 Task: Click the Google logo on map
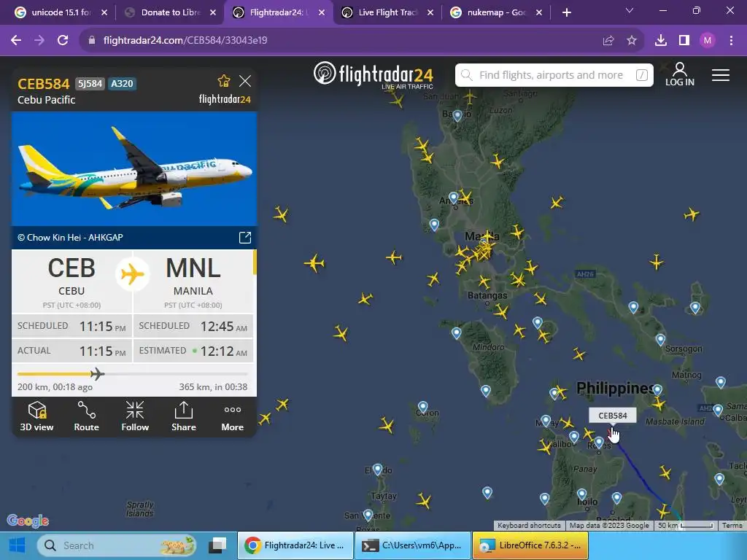[28, 521]
